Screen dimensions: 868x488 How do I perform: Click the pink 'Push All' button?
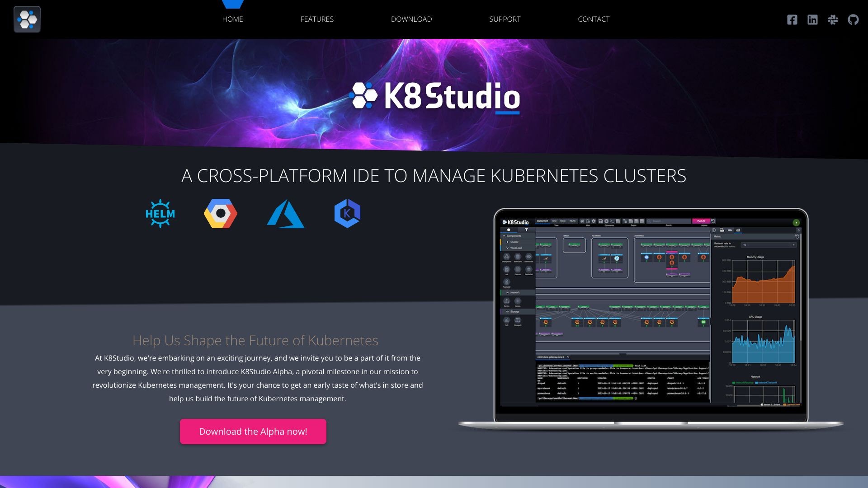[x=702, y=221]
